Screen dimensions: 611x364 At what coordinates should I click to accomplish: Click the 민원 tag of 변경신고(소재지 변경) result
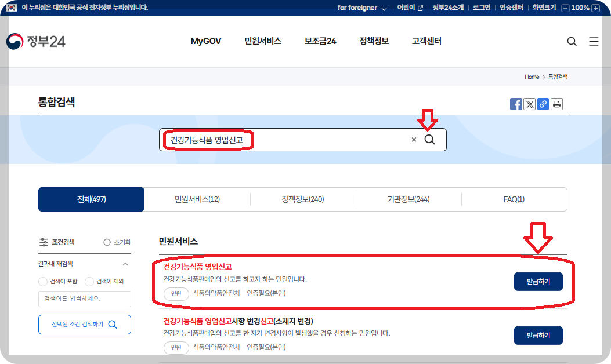tap(176, 347)
